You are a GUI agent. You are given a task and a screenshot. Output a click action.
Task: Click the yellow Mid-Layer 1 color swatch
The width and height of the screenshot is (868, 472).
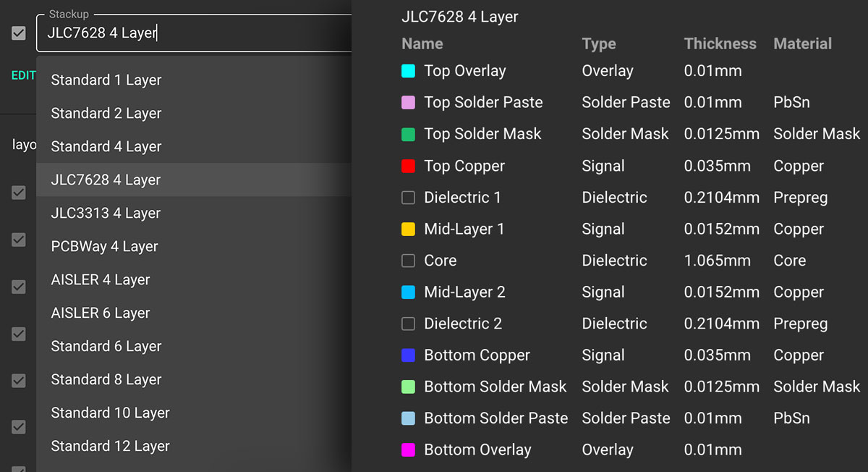coord(408,229)
